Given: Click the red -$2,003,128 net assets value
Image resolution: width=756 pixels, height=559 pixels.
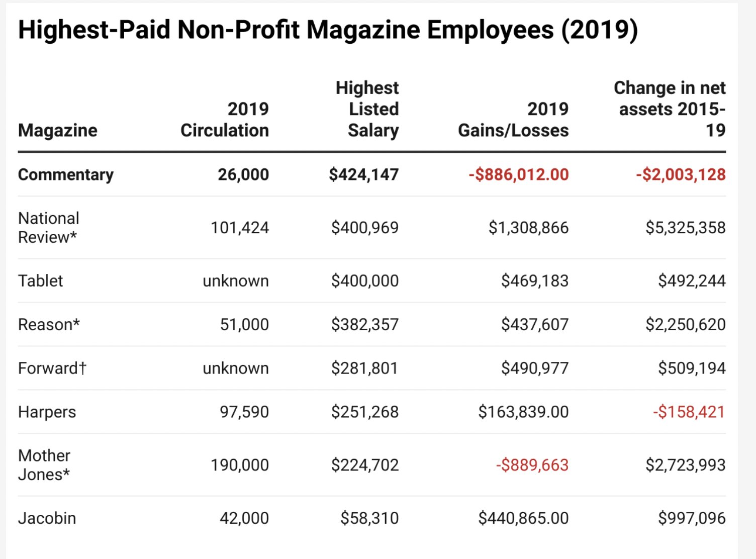Looking at the screenshot, I should click(x=681, y=174).
